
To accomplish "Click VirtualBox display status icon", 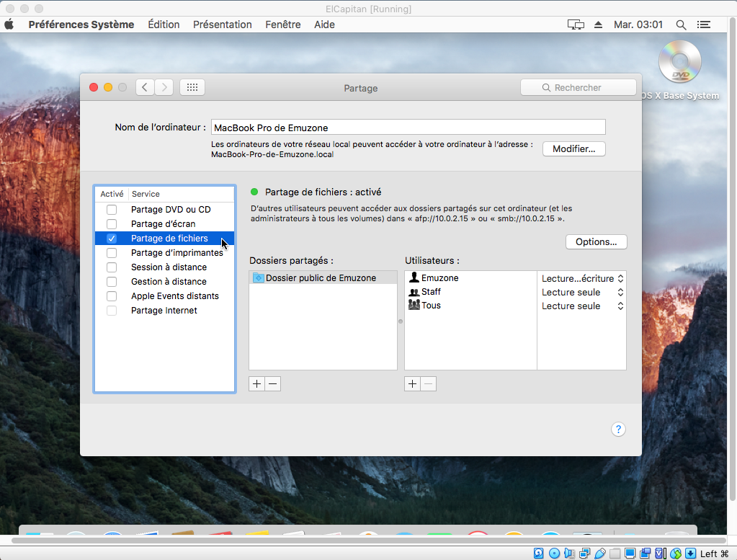I will point(630,553).
